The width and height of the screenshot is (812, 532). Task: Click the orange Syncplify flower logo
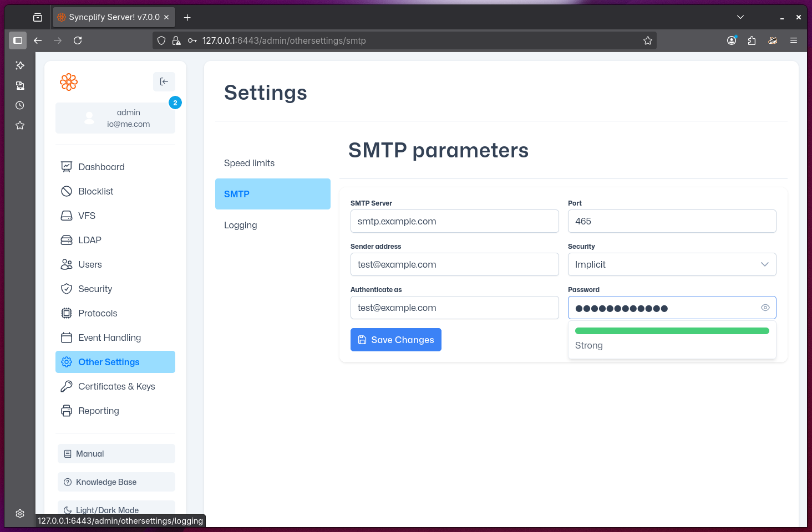click(69, 81)
